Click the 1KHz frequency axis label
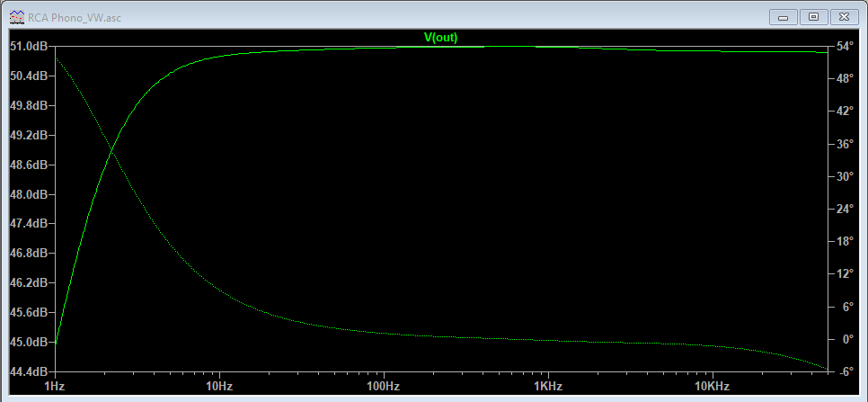The height and width of the screenshot is (402, 868). [548, 386]
